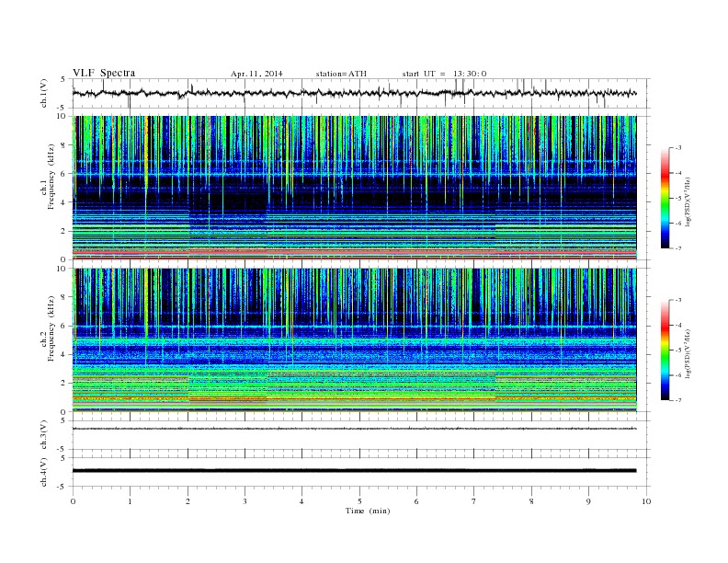Click the ch.2 "Frequency (kHz)" axis label
728x563 pixels.
tap(51, 328)
